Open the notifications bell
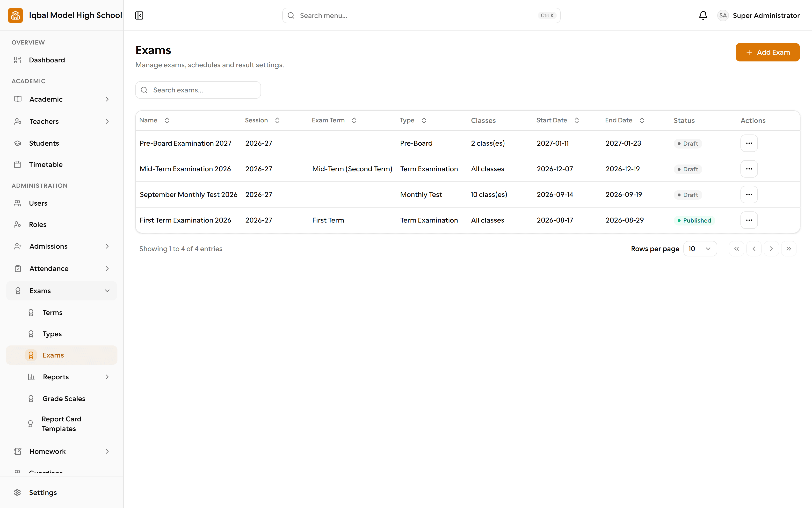This screenshot has height=508, width=812. pyautogui.click(x=703, y=15)
